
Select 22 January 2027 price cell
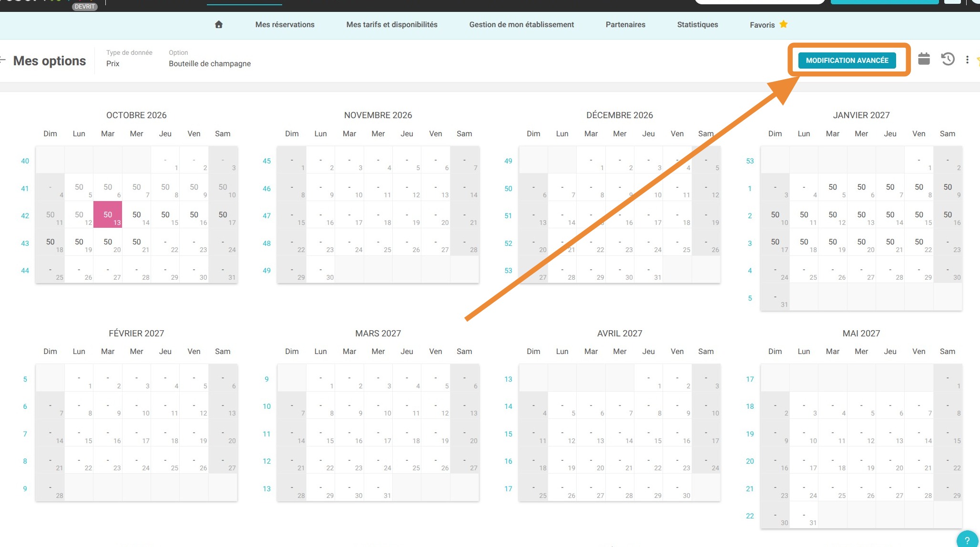[919, 242]
